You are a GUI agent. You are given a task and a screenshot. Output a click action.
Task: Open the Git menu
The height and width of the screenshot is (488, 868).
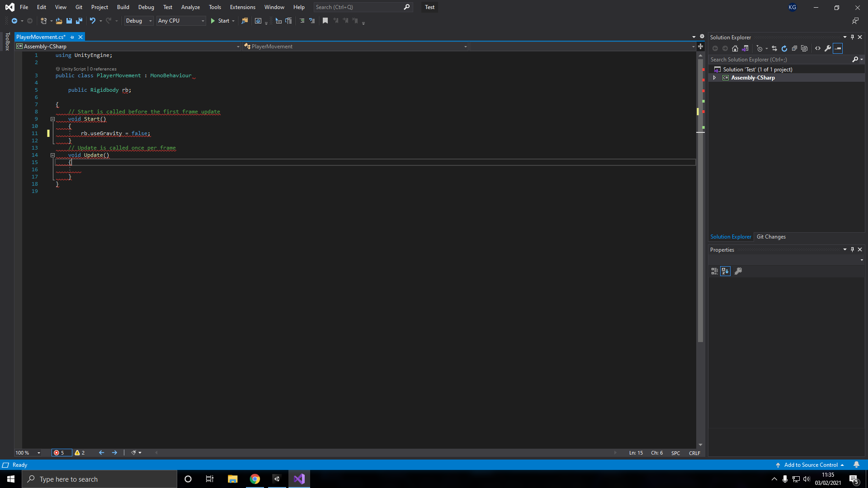click(79, 7)
